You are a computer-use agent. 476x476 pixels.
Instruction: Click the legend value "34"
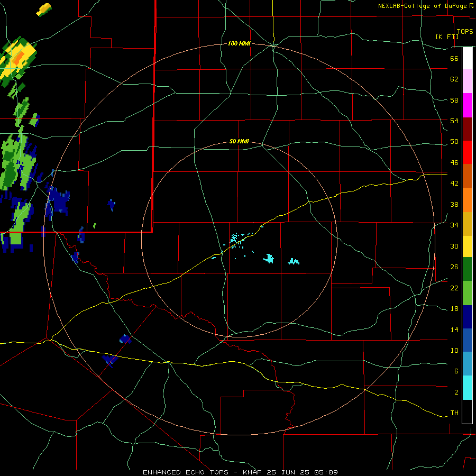coord(454,225)
